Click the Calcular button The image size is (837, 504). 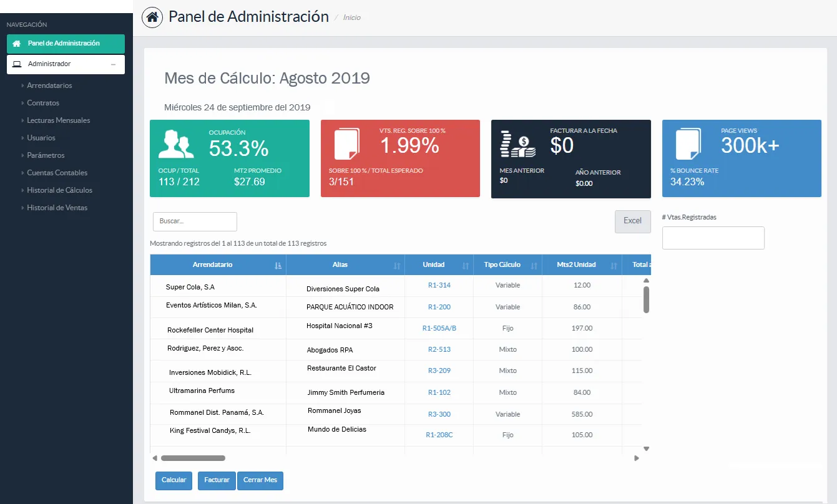(174, 480)
